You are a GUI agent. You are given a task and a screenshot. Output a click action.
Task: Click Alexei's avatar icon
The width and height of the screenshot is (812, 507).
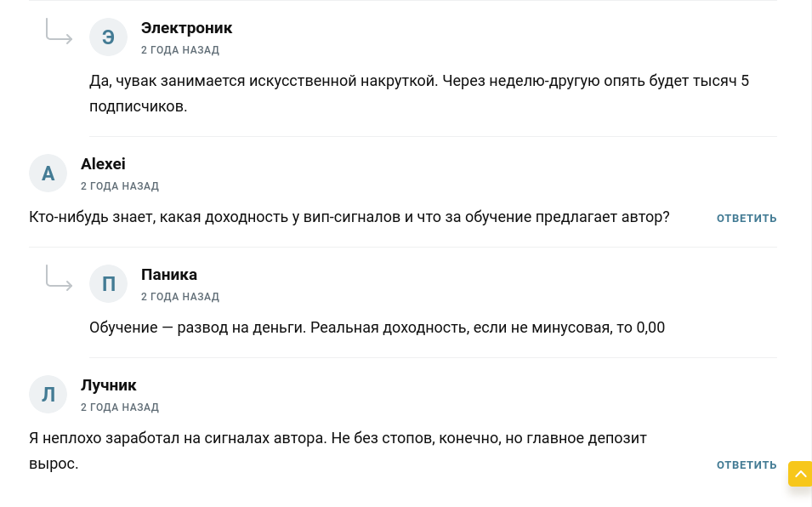[x=48, y=173]
